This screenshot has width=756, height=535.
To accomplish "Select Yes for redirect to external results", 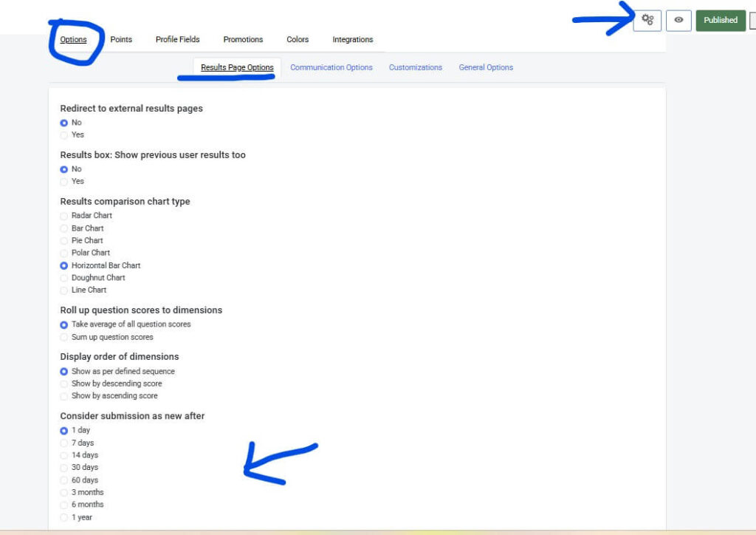I will [x=64, y=135].
